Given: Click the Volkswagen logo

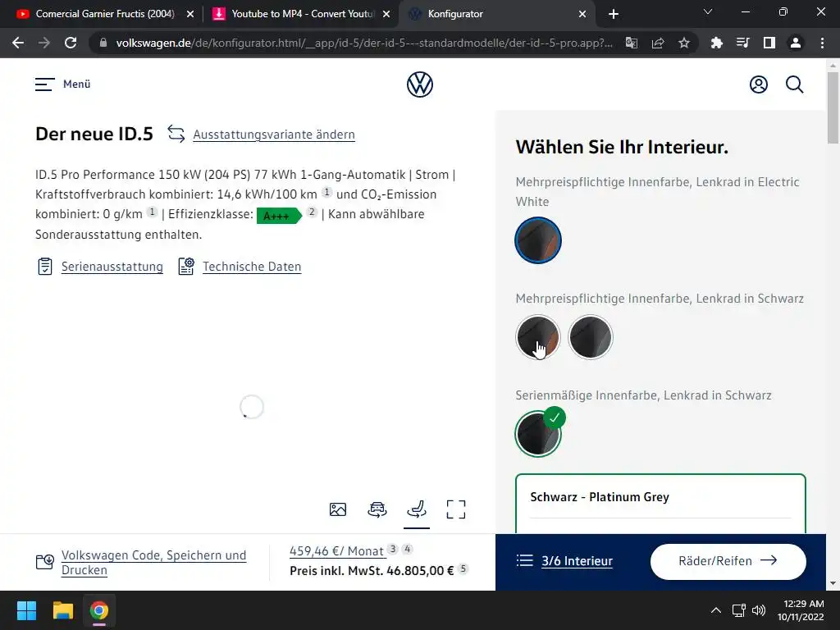Looking at the screenshot, I should pyautogui.click(x=419, y=84).
